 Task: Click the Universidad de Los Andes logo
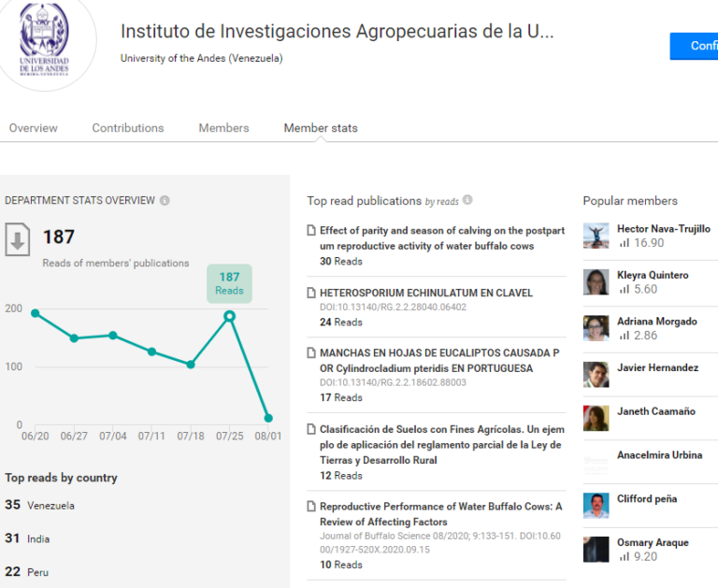point(45,40)
